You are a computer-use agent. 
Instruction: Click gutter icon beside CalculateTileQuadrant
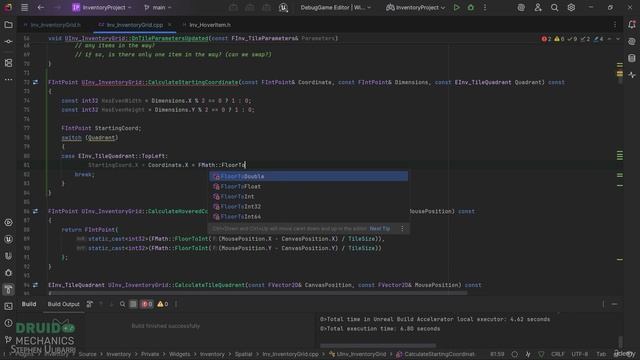(x=36, y=285)
